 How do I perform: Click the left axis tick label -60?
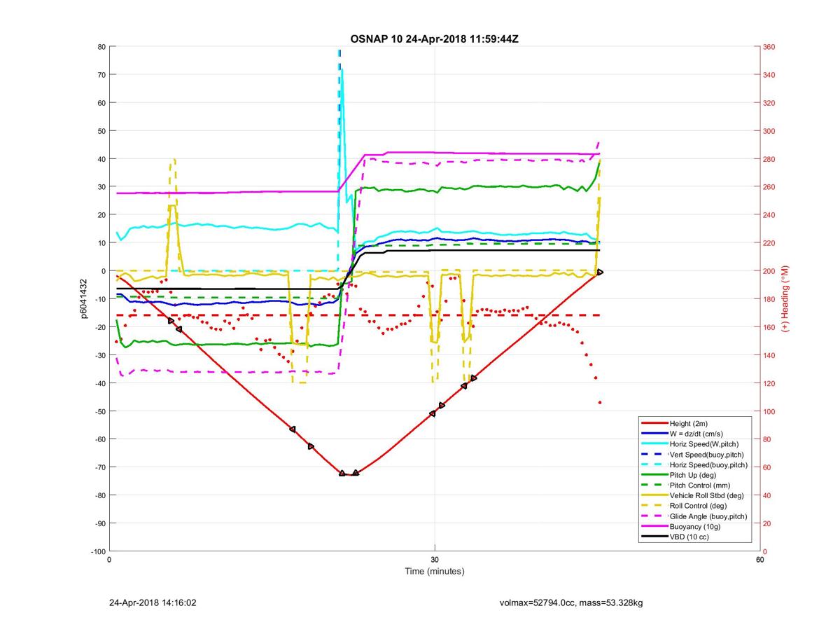coord(100,439)
